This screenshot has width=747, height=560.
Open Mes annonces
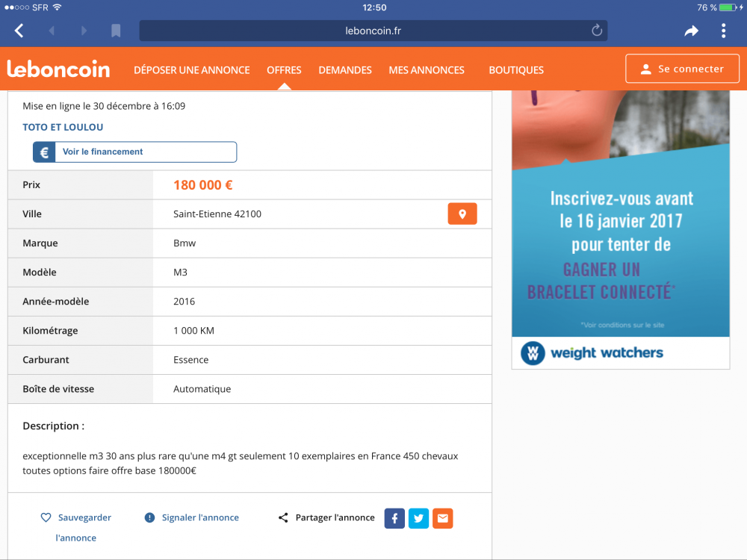427,70
